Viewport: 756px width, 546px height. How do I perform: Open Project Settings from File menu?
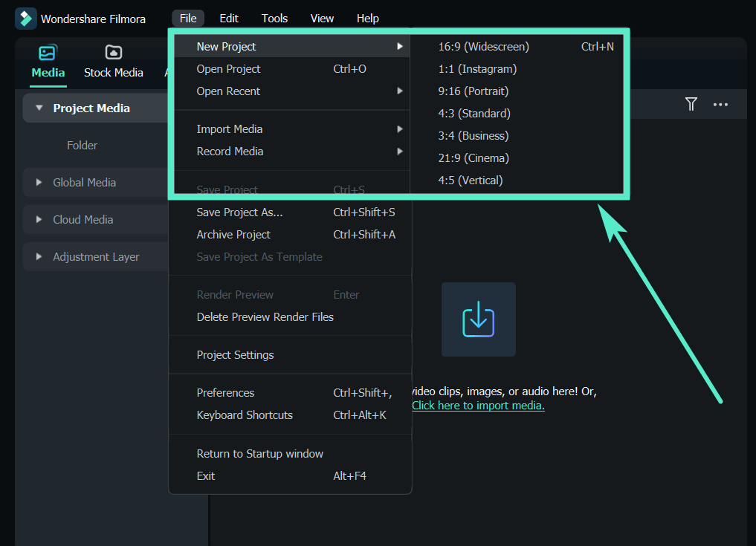[x=290, y=354]
